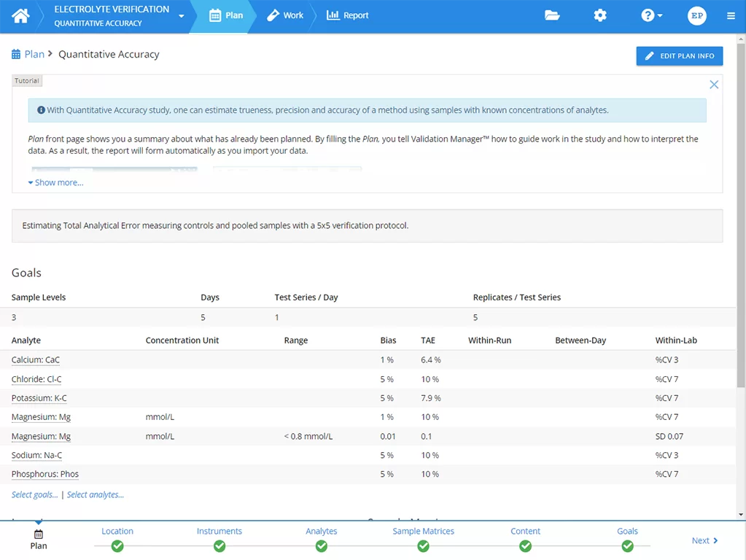
Task: Open the Select goals link
Action: 34,494
